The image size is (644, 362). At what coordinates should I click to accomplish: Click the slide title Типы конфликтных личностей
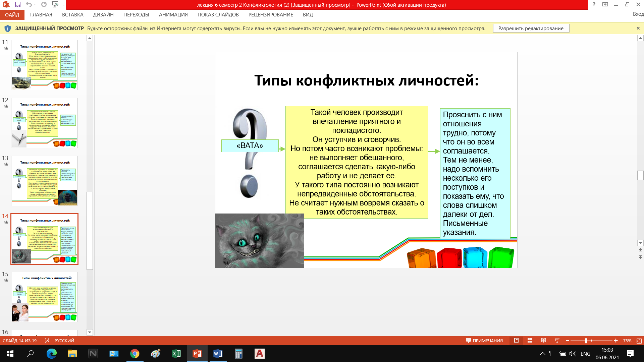[366, 80]
